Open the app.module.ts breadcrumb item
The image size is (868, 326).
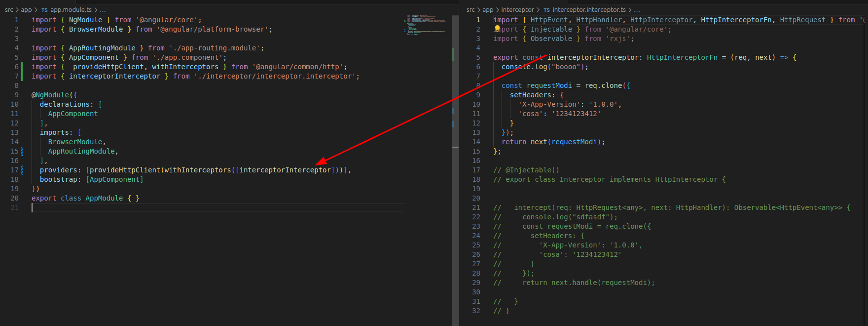pos(71,10)
